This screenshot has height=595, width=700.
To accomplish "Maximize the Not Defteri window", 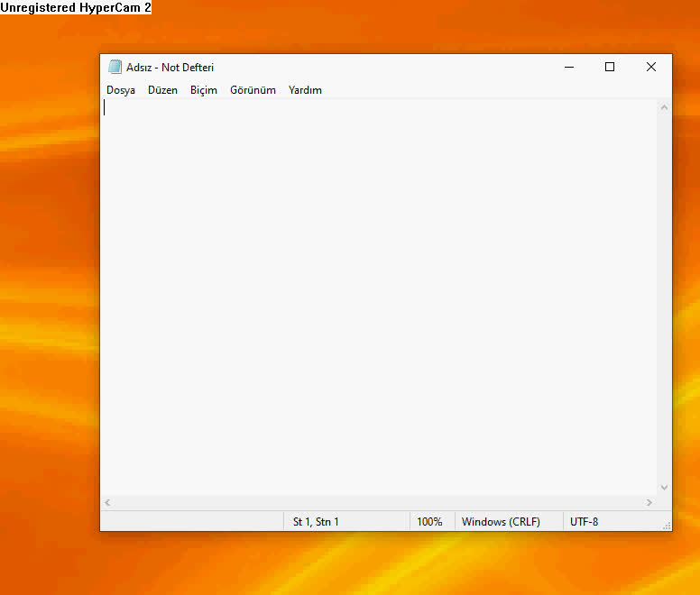I will click(610, 67).
